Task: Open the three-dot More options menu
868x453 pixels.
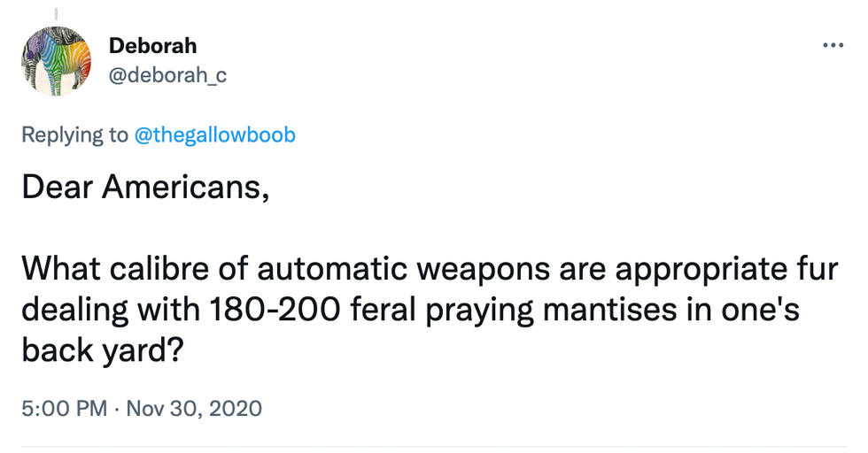Action: 833,45
